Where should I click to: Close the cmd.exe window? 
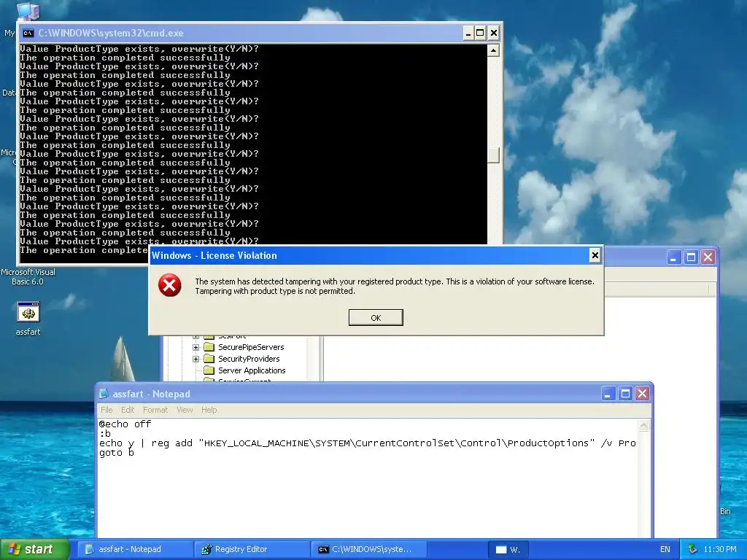coord(494,33)
